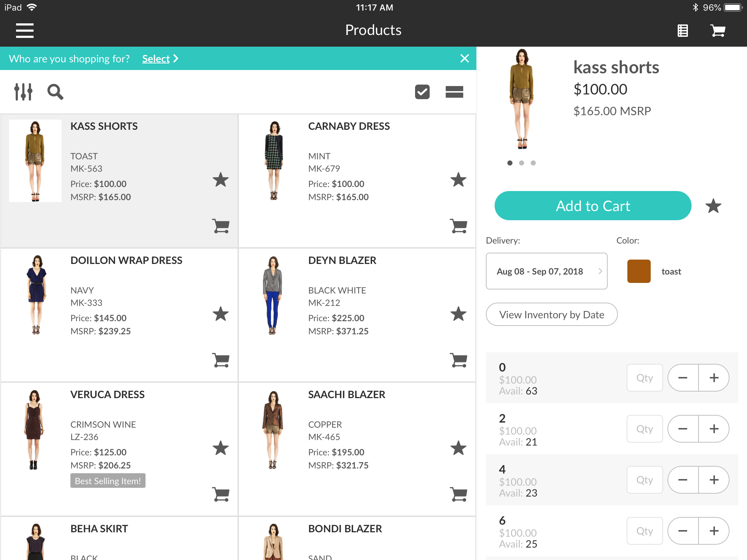Tap the battery indicator icon
Image resolution: width=747 pixels, height=560 pixels.
(x=733, y=7)
